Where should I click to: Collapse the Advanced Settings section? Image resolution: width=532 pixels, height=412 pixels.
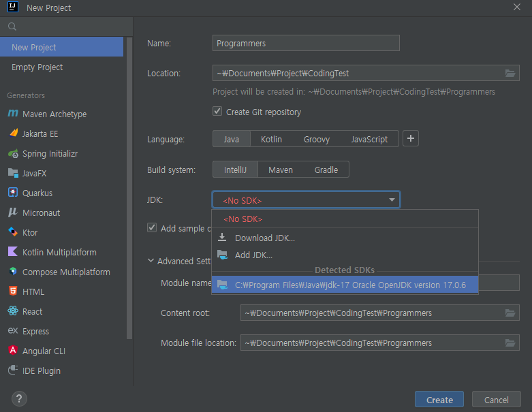pyautogui.click(x=151, y=261)
